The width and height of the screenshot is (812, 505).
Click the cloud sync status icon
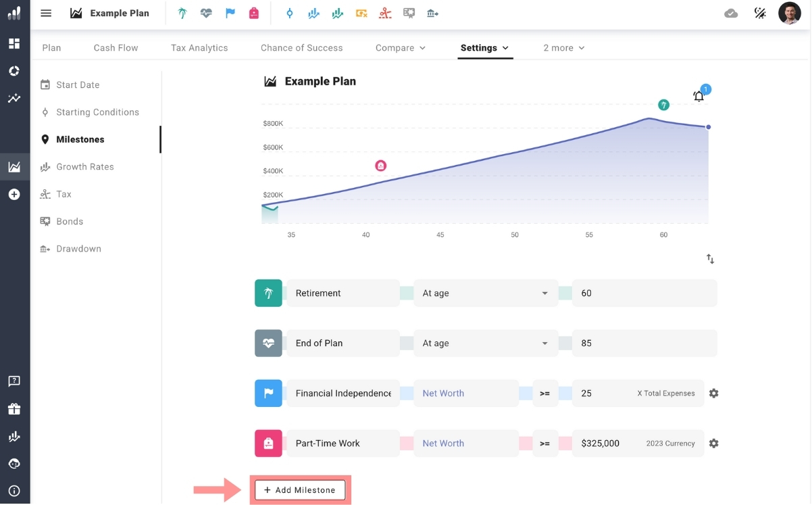(731, 14)
